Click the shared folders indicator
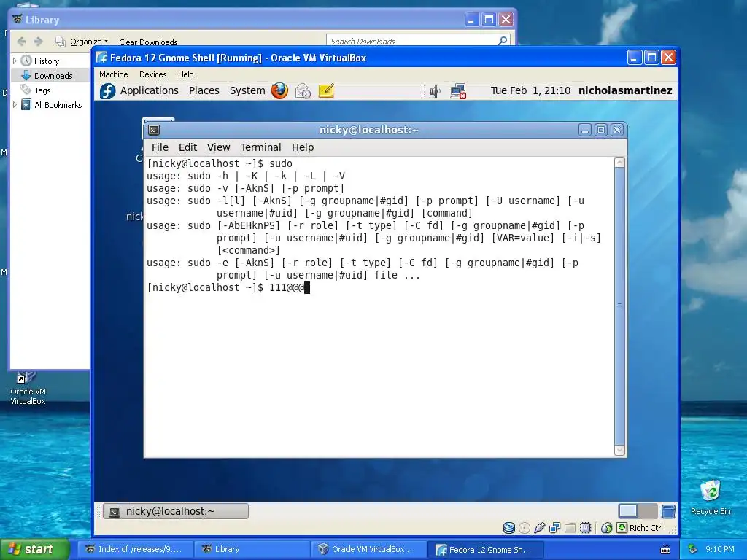The width and height of the screenshot is (747, 560). click(570, 528)
